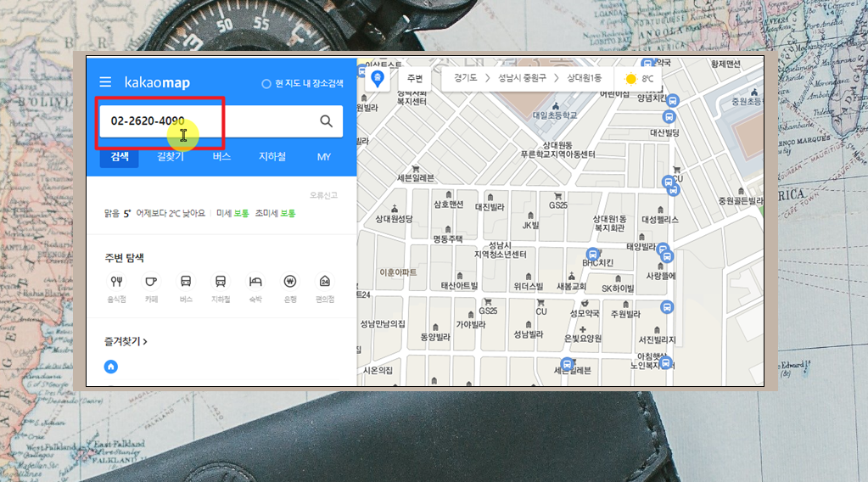The height and width of the screenshot is (482, 868).
Task: Select the bank (은행) nearby icon
Action: [290, 282]
